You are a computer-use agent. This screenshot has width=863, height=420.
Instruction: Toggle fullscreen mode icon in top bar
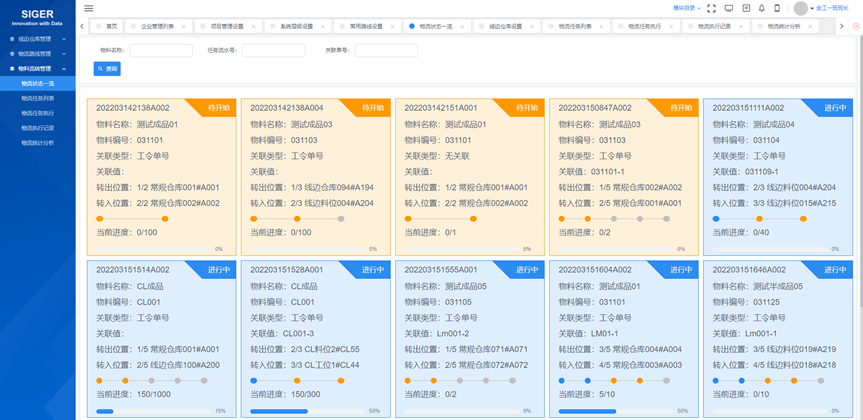tap(711, 8)
